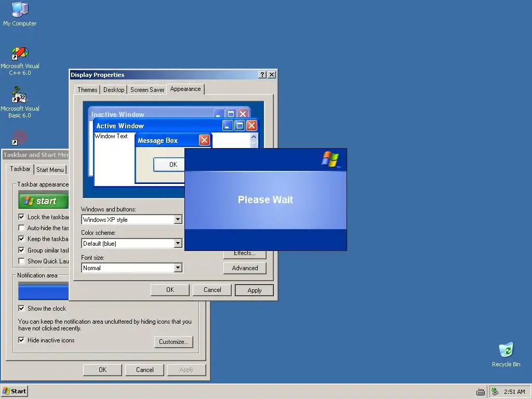Click the network tray icon beside the clock
Image resolution: width=532 pixels, height=399 pixels.
click(495, 392)
